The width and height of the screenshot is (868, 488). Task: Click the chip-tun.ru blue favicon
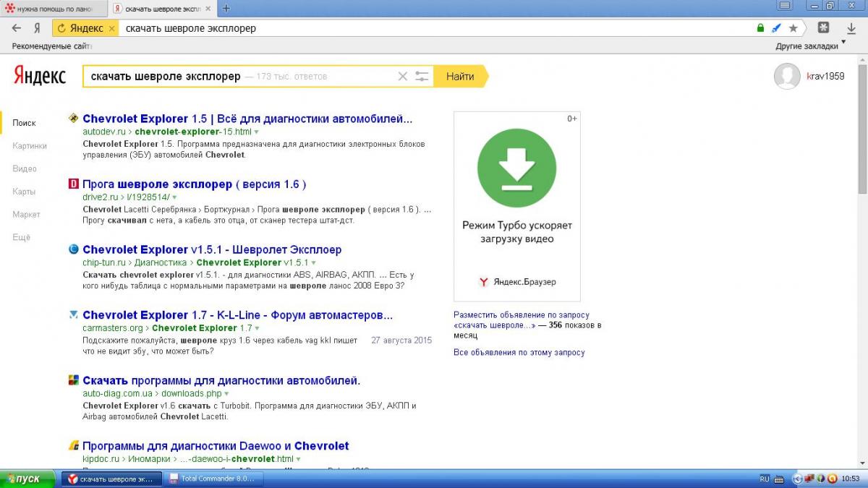[x=73, y=249]
